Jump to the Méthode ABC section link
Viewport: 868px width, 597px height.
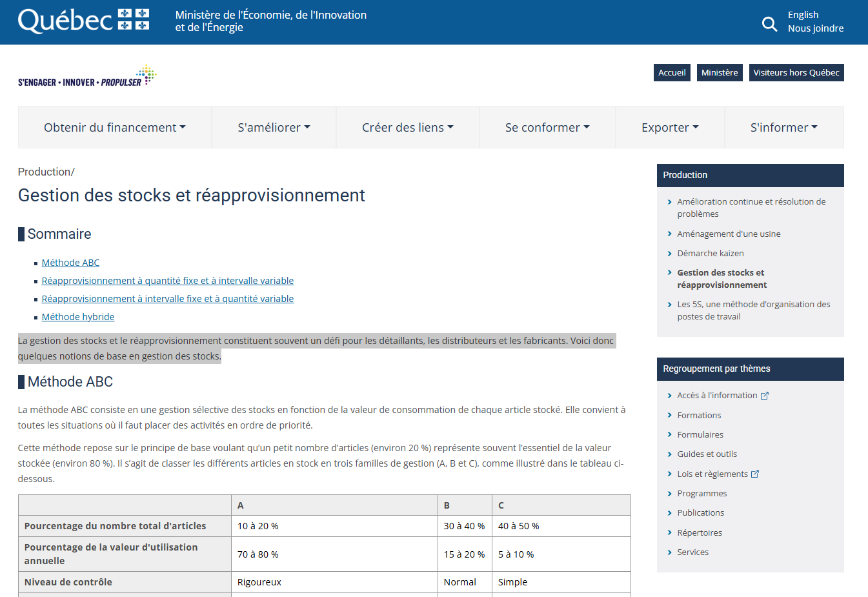click(x=70, y=263)
